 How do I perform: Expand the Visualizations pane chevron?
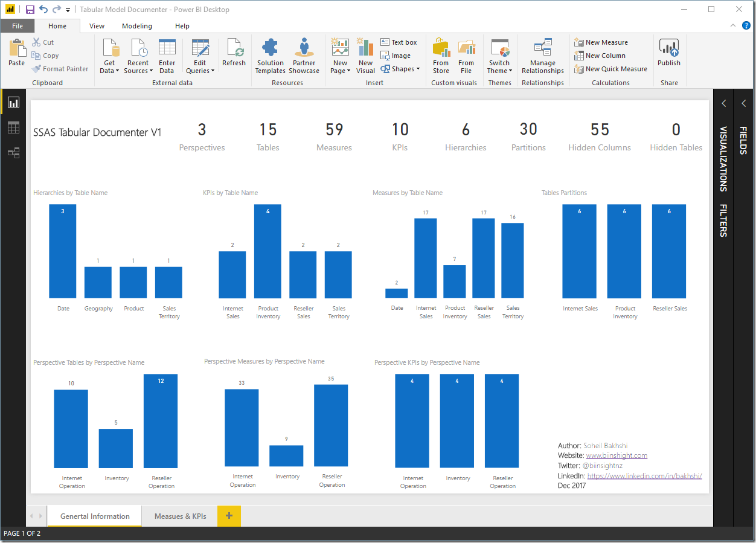click(723, 103)
